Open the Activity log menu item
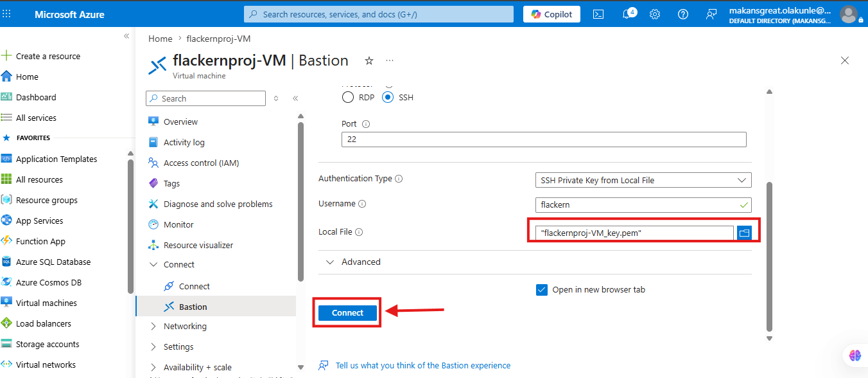 pyautogui.click(x=184, y=142)
